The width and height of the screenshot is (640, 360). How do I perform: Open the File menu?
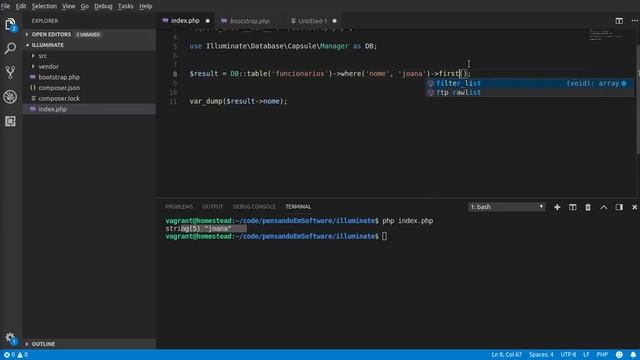pos(5,6)
